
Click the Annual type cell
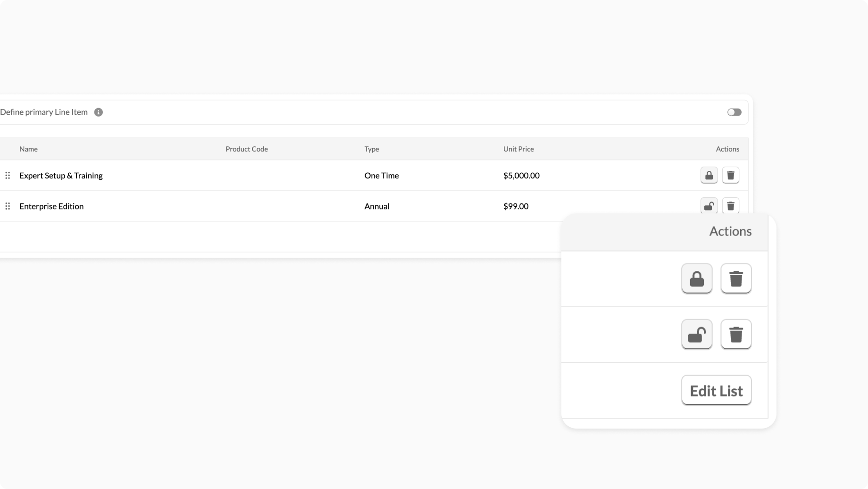(x=377, y=206)
